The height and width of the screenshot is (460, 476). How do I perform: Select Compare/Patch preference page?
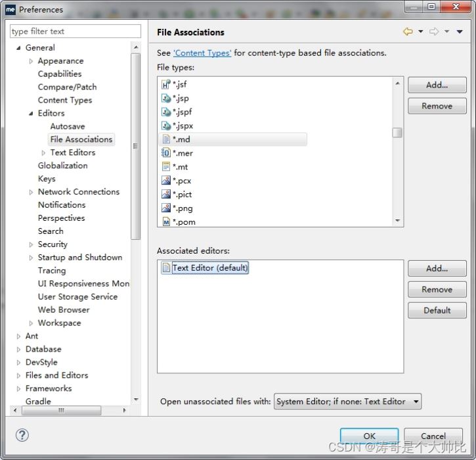(x=68, y=87)
